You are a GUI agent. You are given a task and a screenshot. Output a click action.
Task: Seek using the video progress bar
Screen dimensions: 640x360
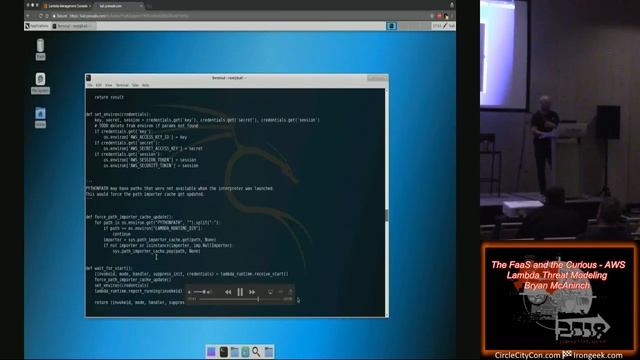click(240, 299)
